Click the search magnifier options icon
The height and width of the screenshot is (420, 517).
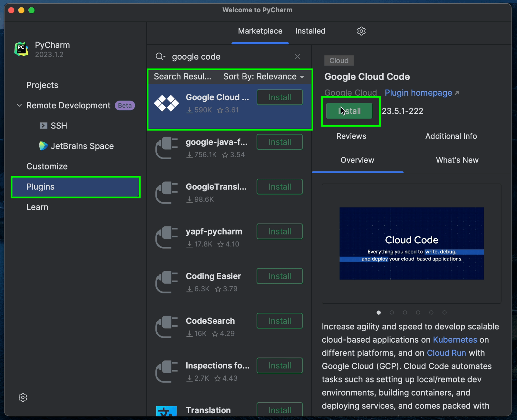(x=160, y=57)
